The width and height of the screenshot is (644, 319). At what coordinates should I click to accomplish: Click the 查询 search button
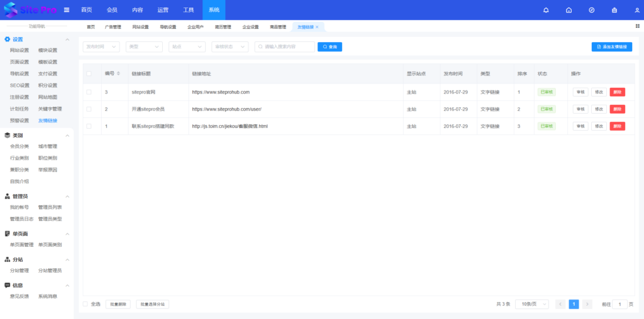pos(330,46)
